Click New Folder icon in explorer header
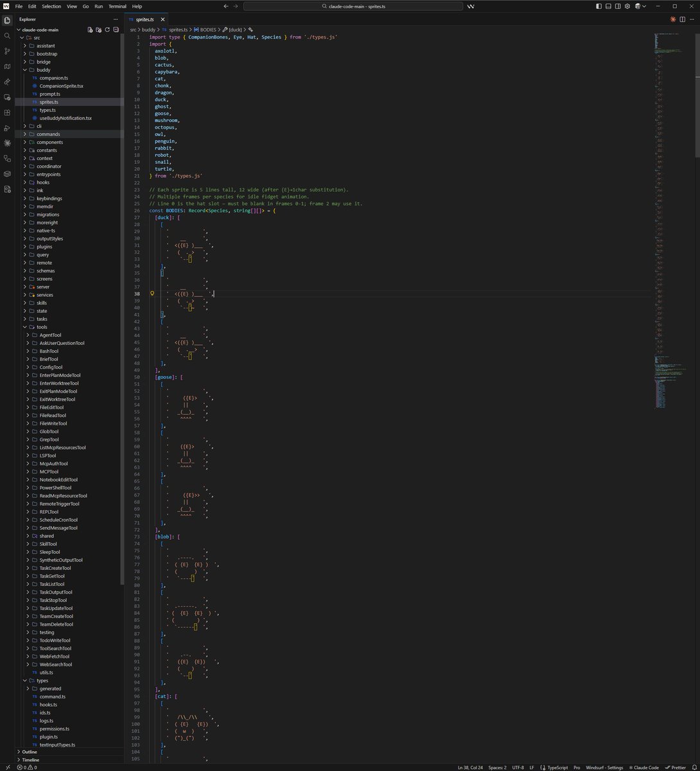 click(98, 30)
